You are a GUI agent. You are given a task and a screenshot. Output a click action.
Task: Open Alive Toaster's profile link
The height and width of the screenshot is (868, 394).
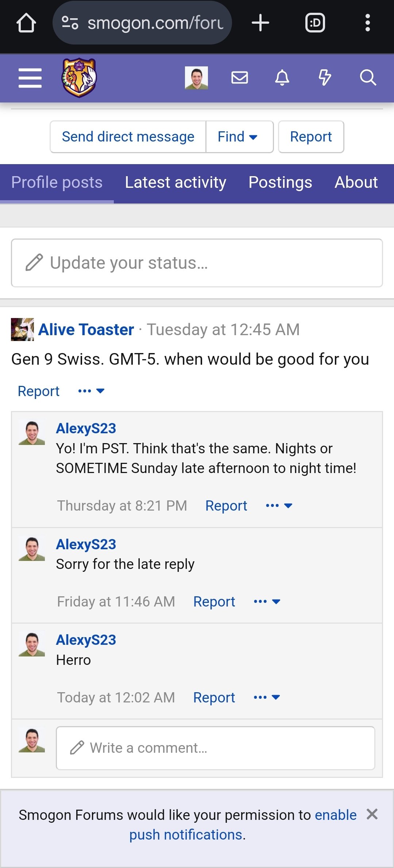(86, 330)
